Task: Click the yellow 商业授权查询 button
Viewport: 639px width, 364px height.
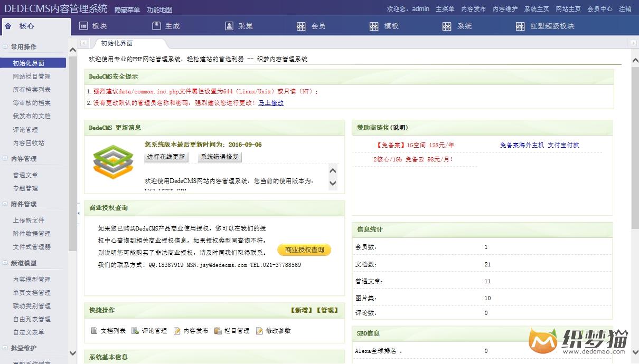Action: 304,250
